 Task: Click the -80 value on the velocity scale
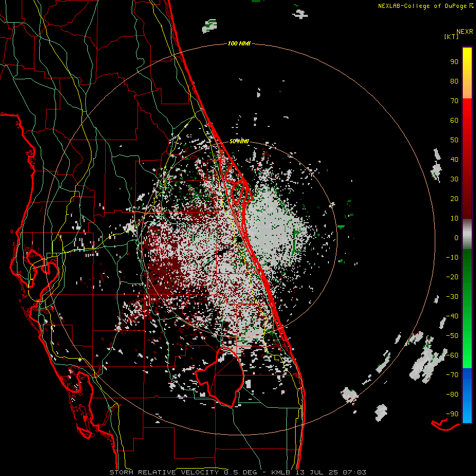(x=452, y=395)
